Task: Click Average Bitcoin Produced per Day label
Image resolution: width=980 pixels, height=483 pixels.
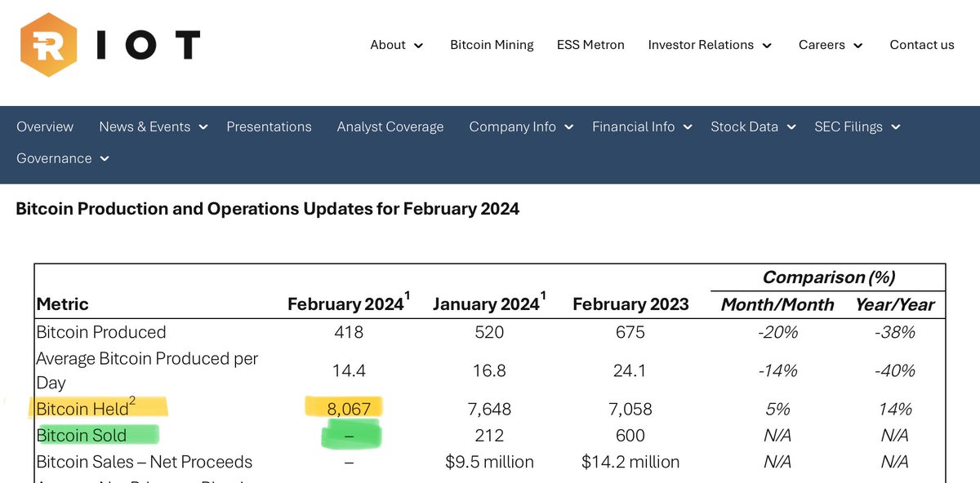Action: click(148, 370)
